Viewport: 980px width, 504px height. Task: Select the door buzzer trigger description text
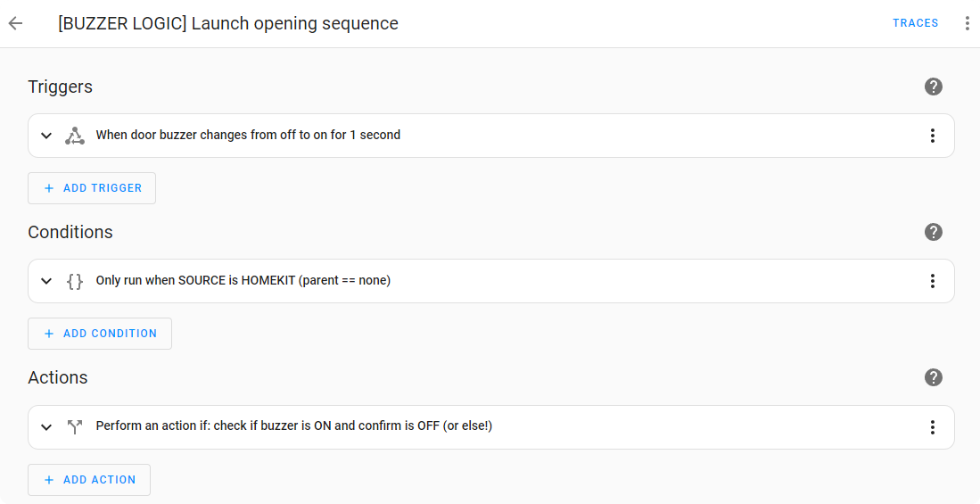pyautogui.click(x=248, y=136)
